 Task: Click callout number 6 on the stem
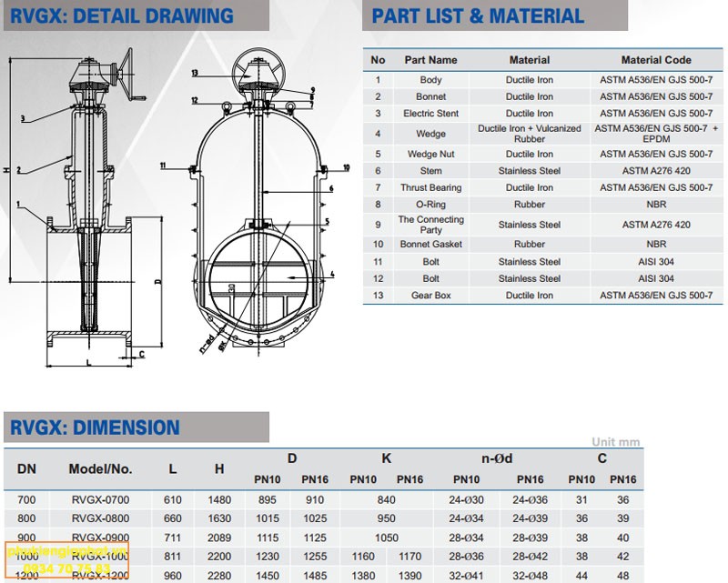pos(331,188)
